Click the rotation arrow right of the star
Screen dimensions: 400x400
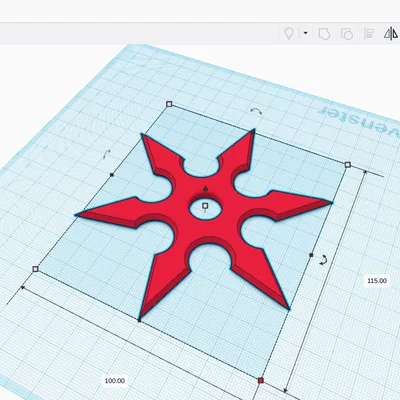point(323,260)
